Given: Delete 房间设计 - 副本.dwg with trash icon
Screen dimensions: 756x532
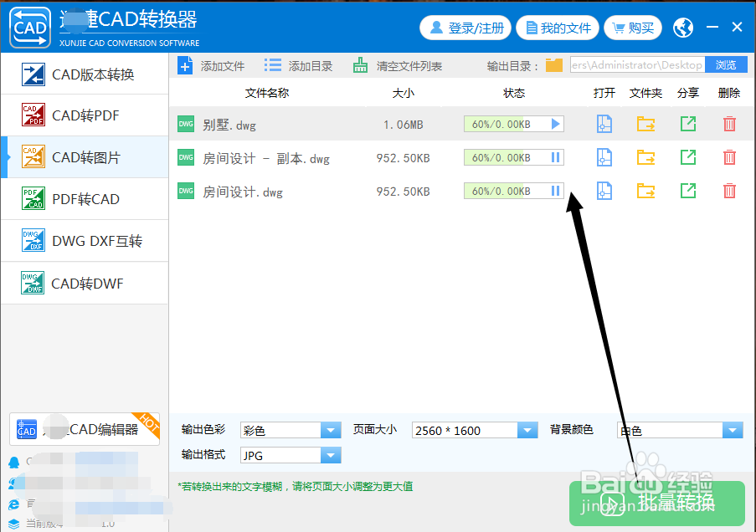Looking at the screenshot, I should 728,156.
